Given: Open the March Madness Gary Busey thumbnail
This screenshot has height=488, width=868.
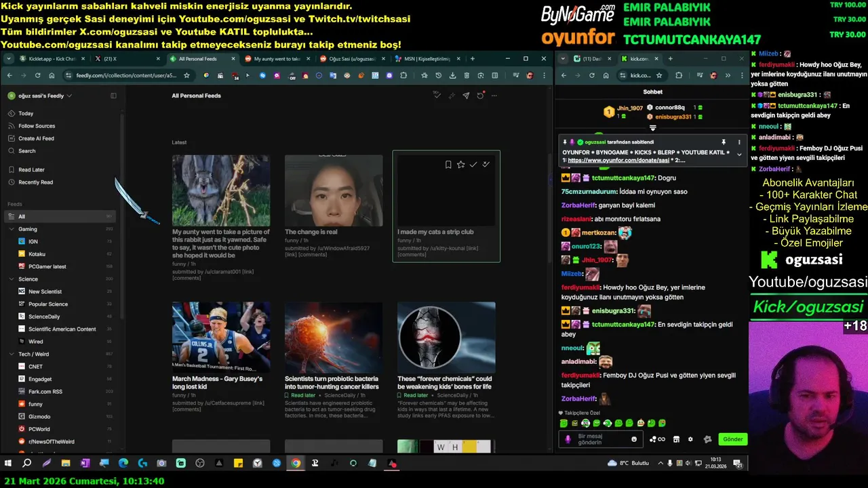Looking at the screenshot, I should coord(220,338).
